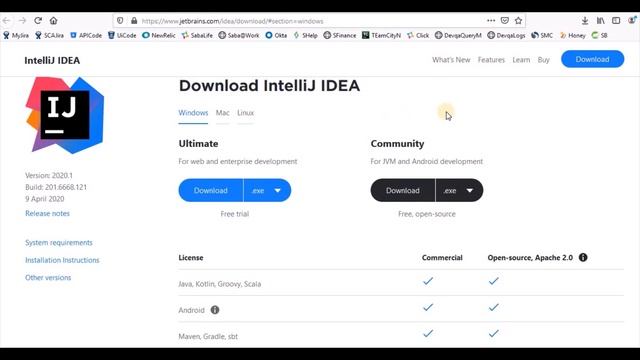Screen dimensions: 640x360
Task: Download the Ultimate edition
Action: (x=211, y=191)
